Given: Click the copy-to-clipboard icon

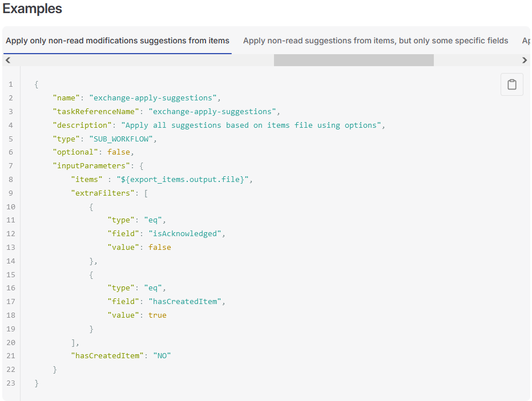Looking at the screenshot, I should (x=511, y=84).
